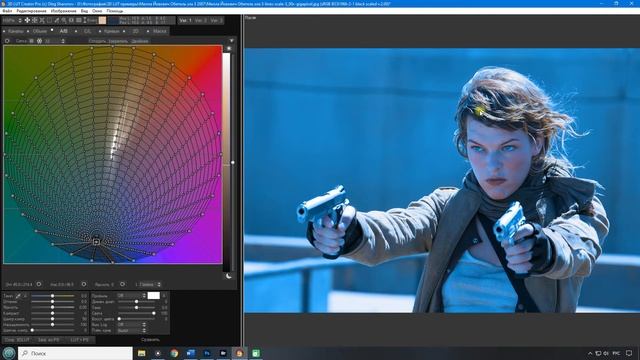Choose the square grid type icon
Image resolution: width=640 pixels, height=360 pixels.
pos(31,41)
